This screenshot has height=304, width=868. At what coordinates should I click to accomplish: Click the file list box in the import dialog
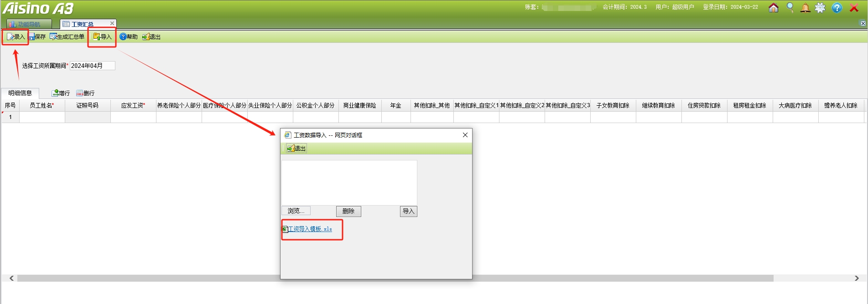(349, 183)
